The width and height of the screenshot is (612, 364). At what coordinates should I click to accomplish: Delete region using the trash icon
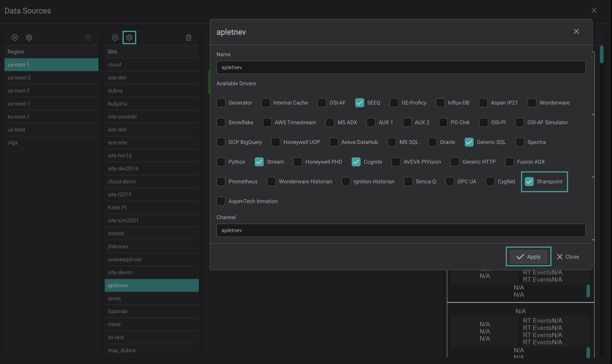point(88,38)
